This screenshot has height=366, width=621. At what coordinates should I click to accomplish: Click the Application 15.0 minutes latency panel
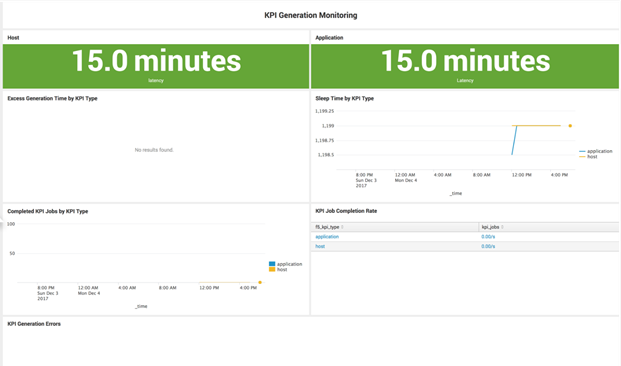[465, 66]
